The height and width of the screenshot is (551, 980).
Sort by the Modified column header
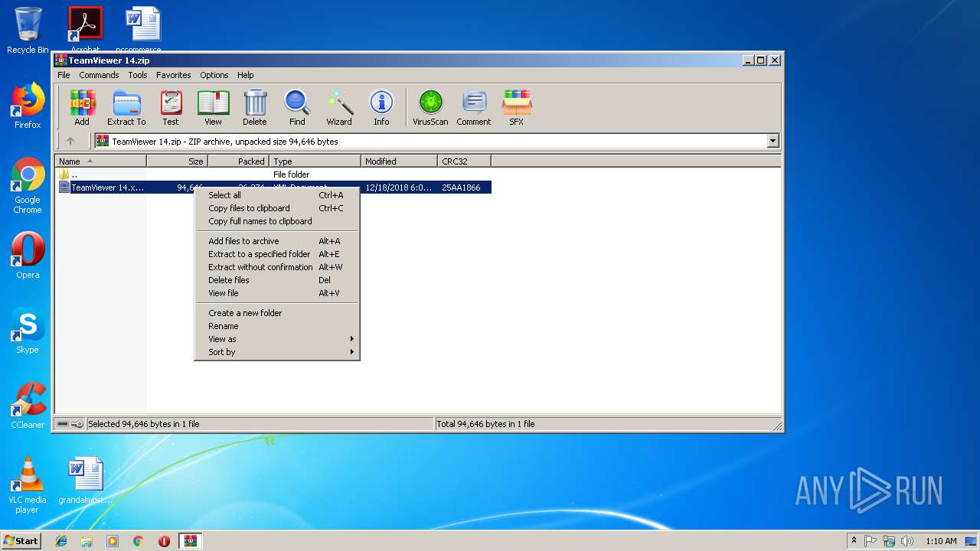399,161
